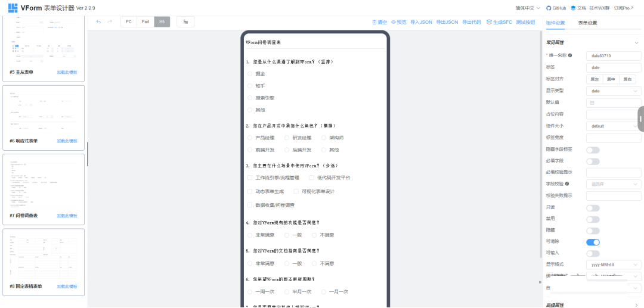This screenshot has height=308, width=644.
Task: Load template #7 问卷调查表
Action: (x=67, y=216)
